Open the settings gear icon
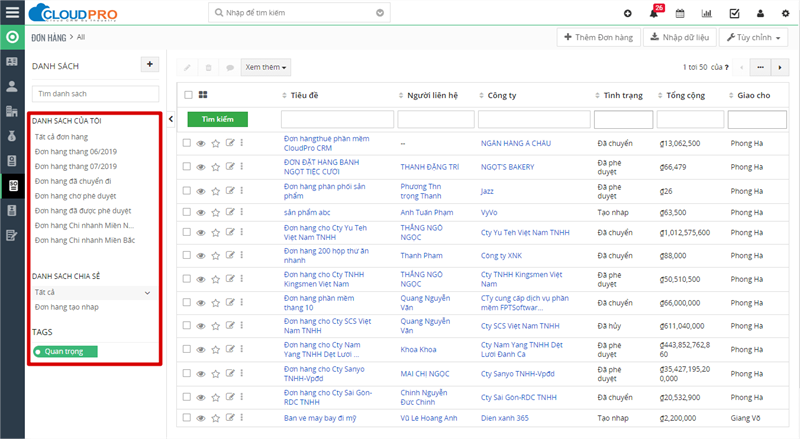 pos(786,13)
